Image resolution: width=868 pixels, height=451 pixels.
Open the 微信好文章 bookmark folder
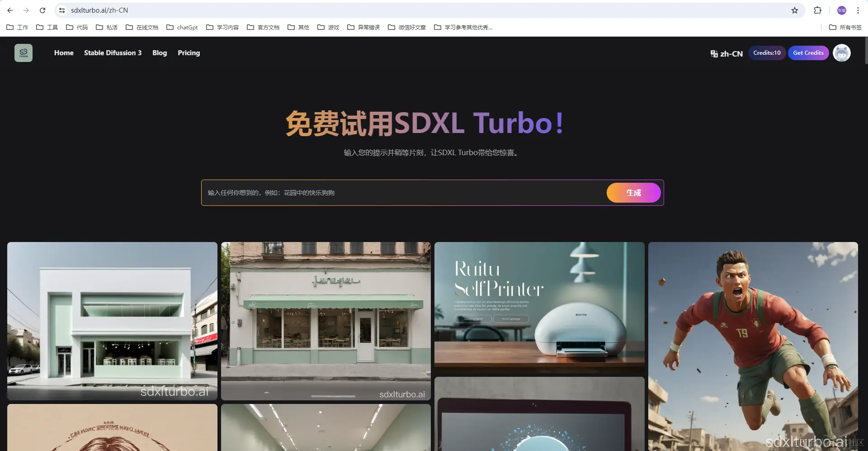click(x=407, y=27)
